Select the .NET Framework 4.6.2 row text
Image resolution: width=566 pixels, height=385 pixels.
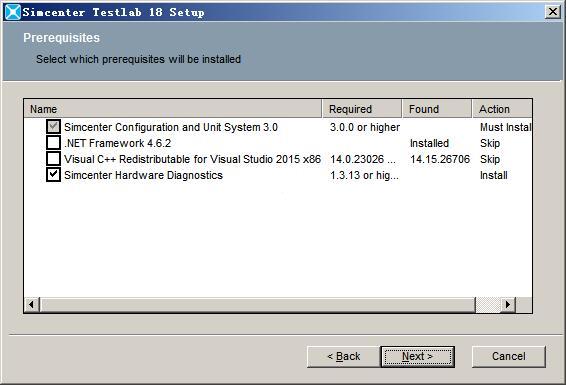(118, 143)
